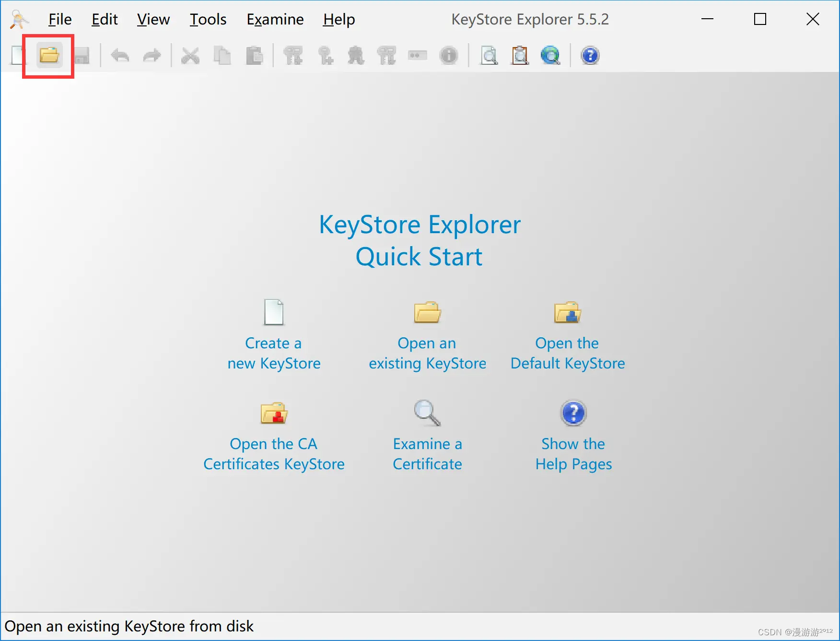Click the Paste clipboard toolbar icon

pyautogui.click(x=254, y=56)
